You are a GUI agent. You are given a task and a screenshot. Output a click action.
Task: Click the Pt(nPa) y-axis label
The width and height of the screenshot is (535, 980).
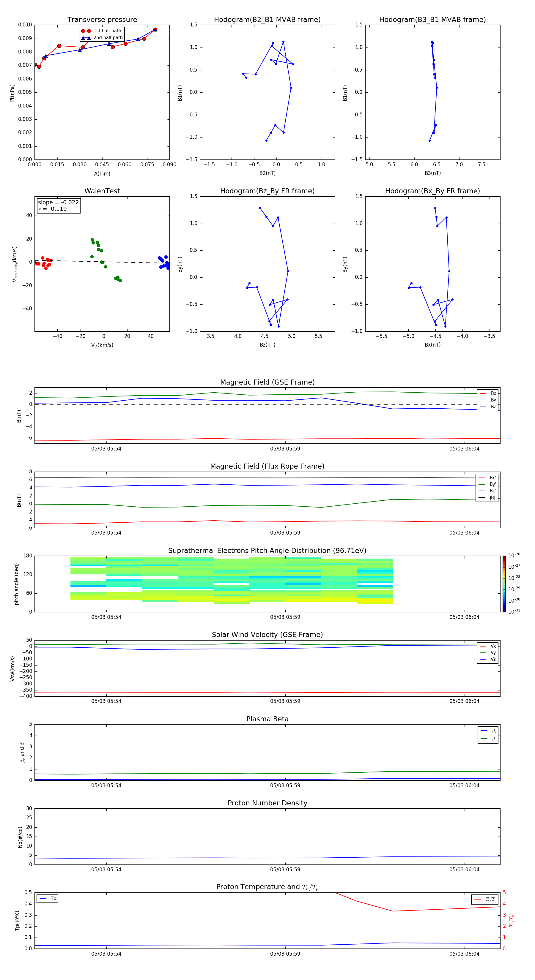12,93
